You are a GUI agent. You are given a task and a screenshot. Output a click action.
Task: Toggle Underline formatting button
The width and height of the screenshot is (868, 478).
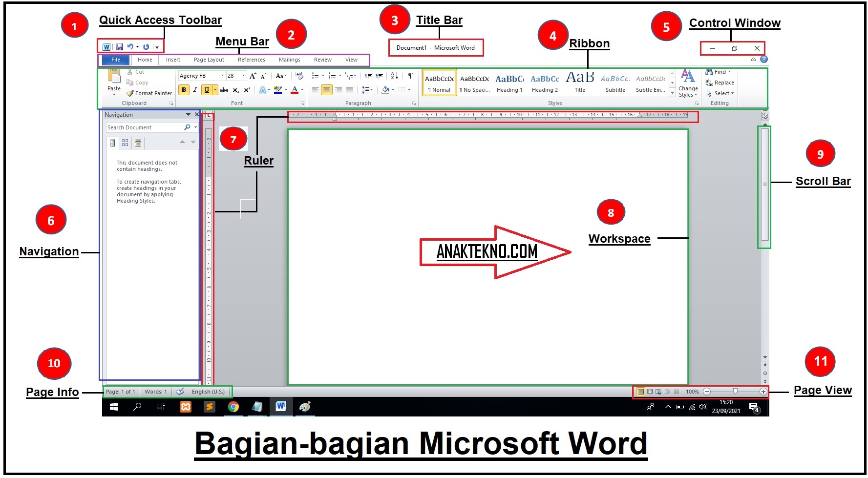[207, 90]
